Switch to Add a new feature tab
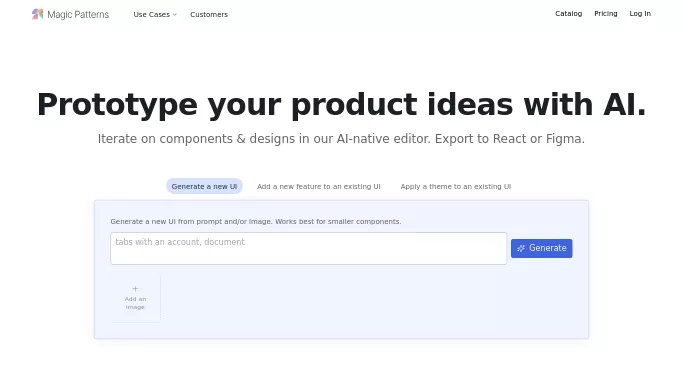Image resolution: width=683 pixels, height=384 pixels. click(319, 186)
